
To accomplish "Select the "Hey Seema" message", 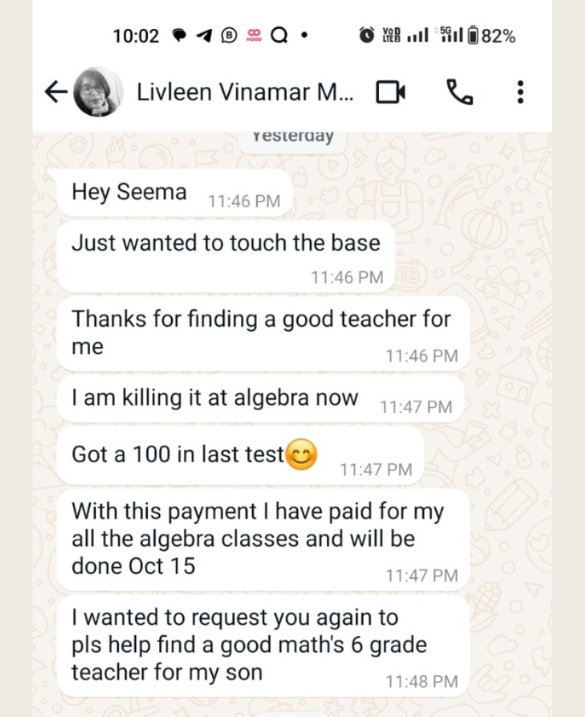I will coord(174,193).
